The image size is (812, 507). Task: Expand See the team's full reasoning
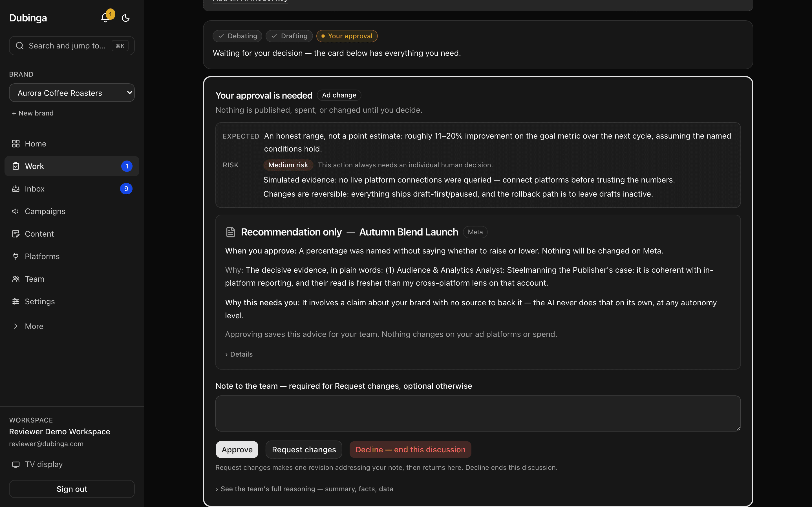point(304,489)
